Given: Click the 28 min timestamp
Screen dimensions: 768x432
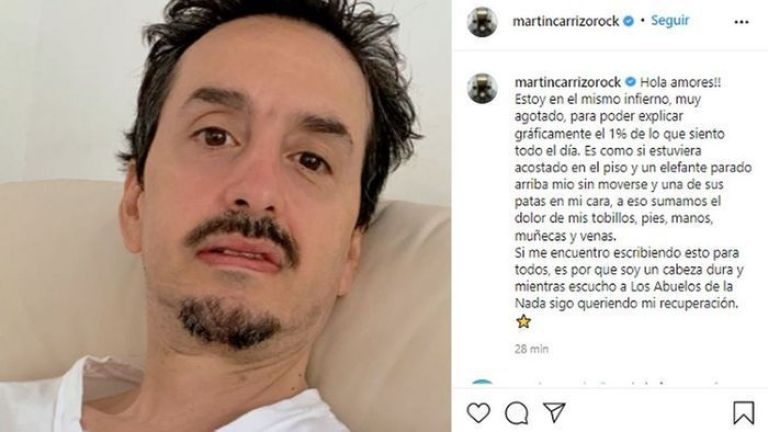Looking at the screenshot, I should pyautogui.click(x=531, y=349).
